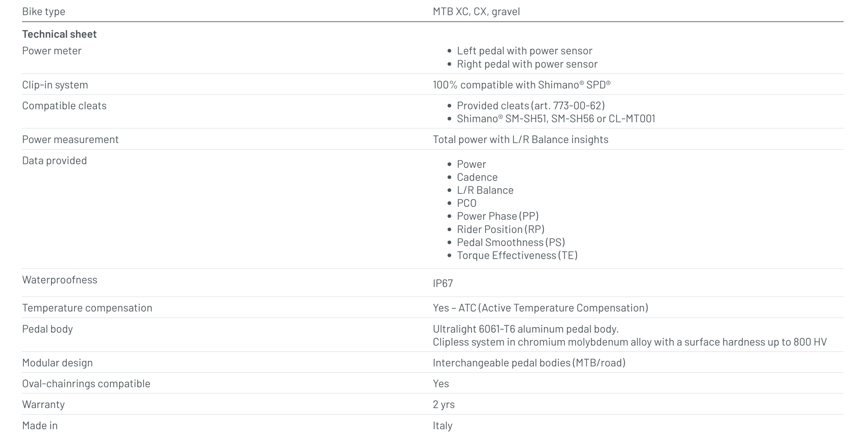Viewport: 868px width, 434px height.
Task: Click 'Left pedal with power sensor' bullet
Action: coord(524,51)
